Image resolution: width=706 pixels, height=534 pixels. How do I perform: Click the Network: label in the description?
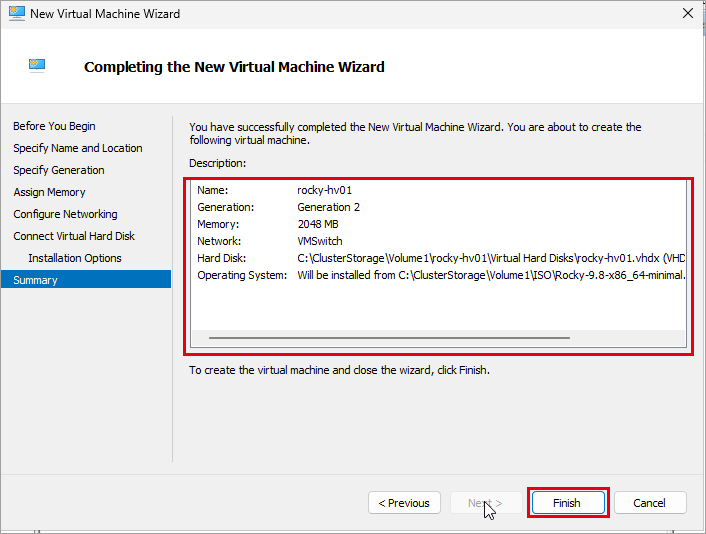coord(219,241)
